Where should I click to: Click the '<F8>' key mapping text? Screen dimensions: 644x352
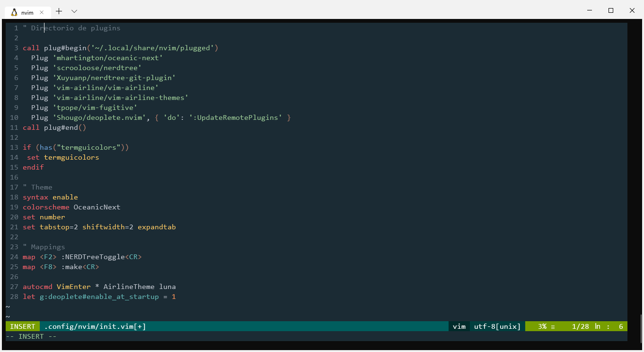[x=48, y=267]
